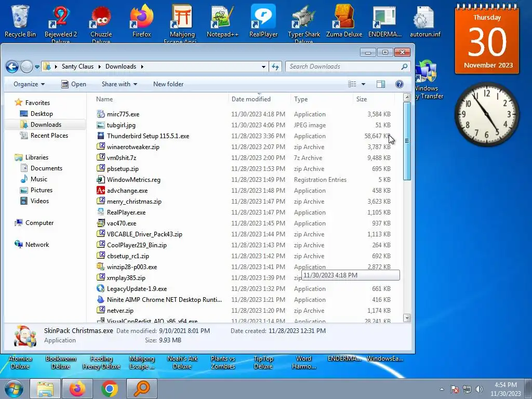Select autorun.inf desktop file icon
Image resolution: width=532 pixels, height=399 pixels.
pyautogui.click(x=425, y=20)
